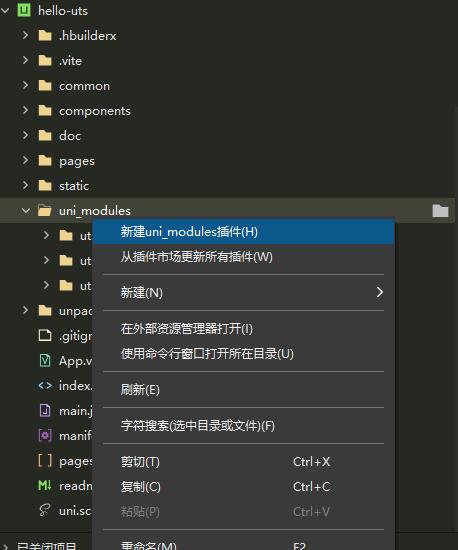Expand the components folder
The width and height of the screenshot is (458, 550).
[x=25, y=110]
